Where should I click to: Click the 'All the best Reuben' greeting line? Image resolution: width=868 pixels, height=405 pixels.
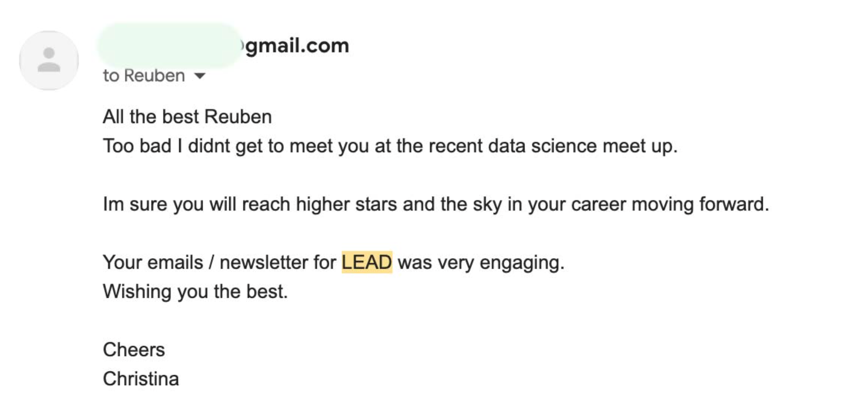(187, 117)
